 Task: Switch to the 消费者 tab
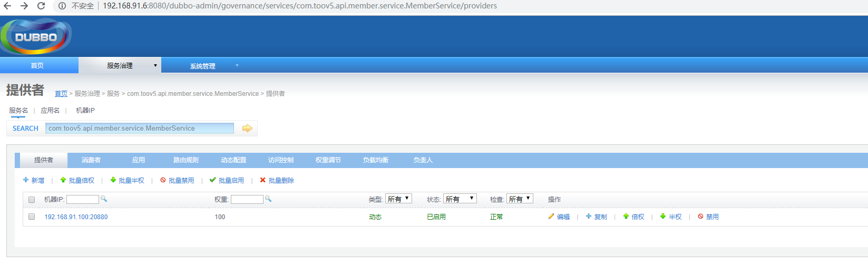(x=91, y=160)
